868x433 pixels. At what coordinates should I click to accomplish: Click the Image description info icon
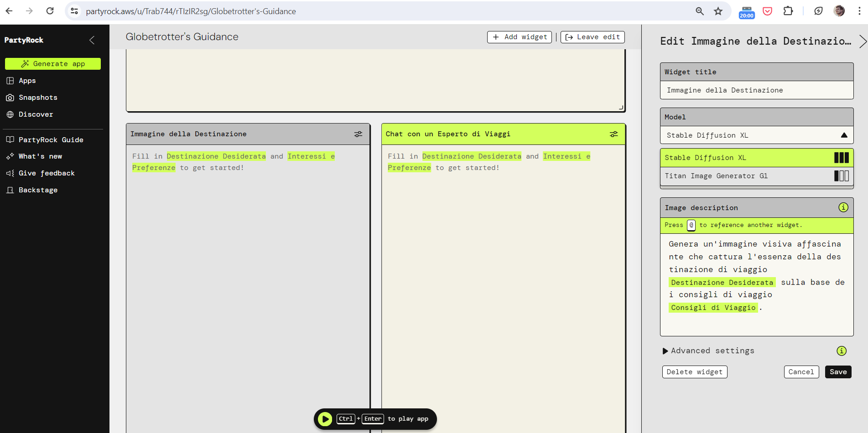pos(843,207)
